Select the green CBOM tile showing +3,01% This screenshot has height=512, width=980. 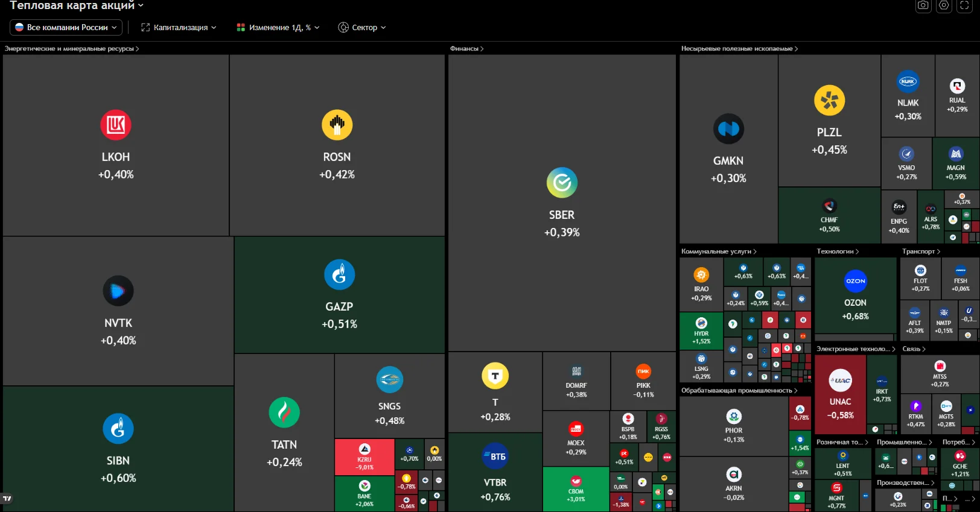(x=576, y=489)
